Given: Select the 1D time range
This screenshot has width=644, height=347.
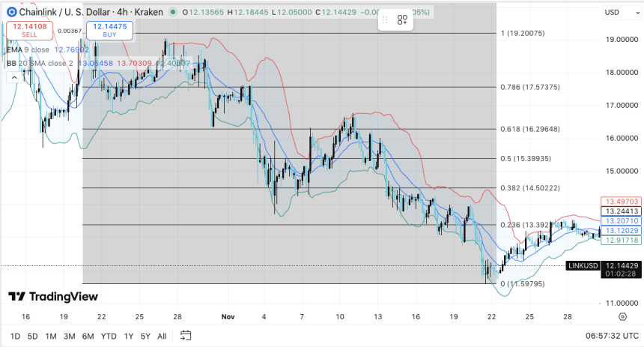Looking at the screenshot, I should [15, 336].
